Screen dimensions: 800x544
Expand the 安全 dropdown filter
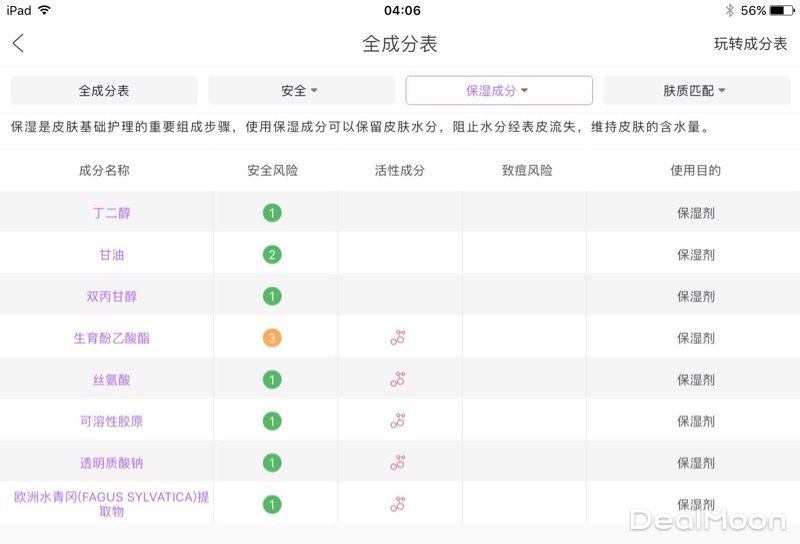[x=301, y=91]
